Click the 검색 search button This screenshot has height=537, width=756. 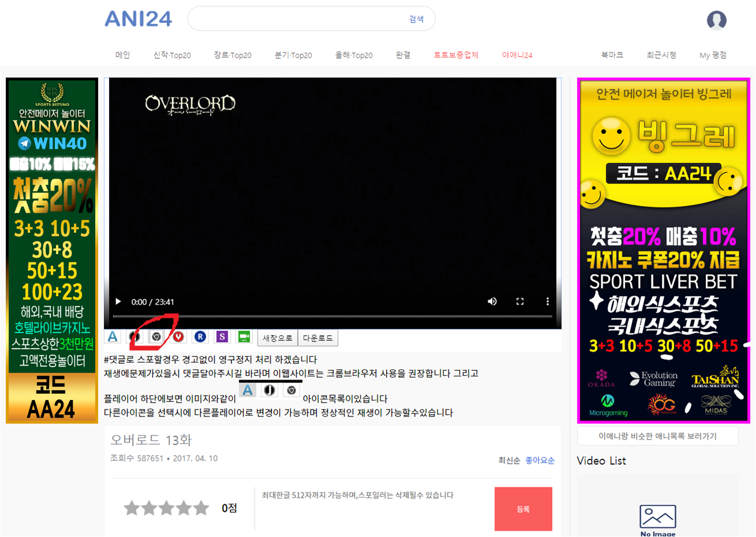417,19
